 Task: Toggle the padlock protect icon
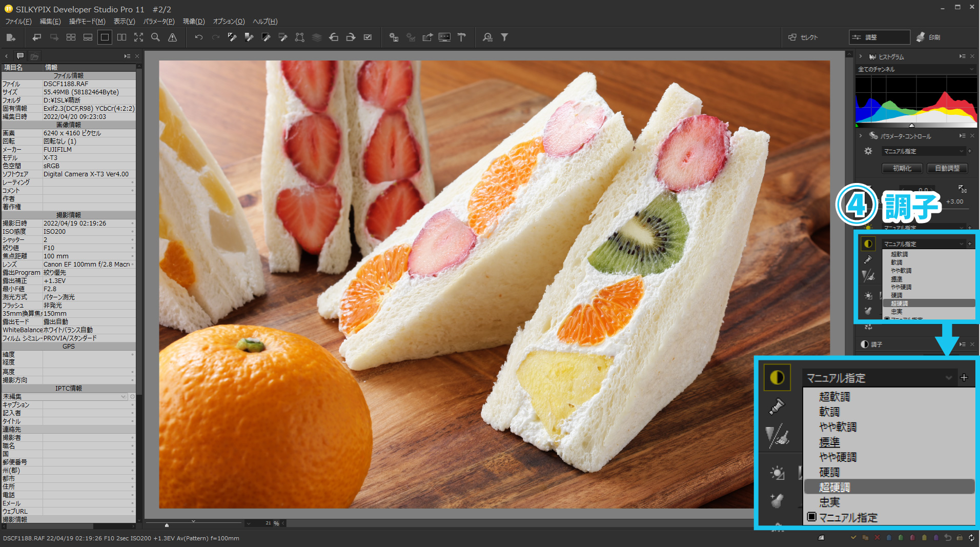(959, 538)
